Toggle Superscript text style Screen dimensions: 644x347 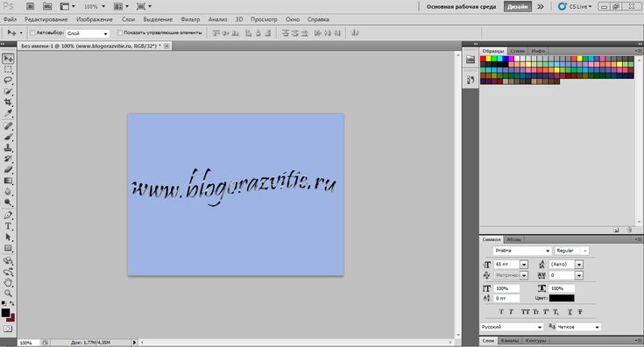pyautogui.click(x=546, y=312)
